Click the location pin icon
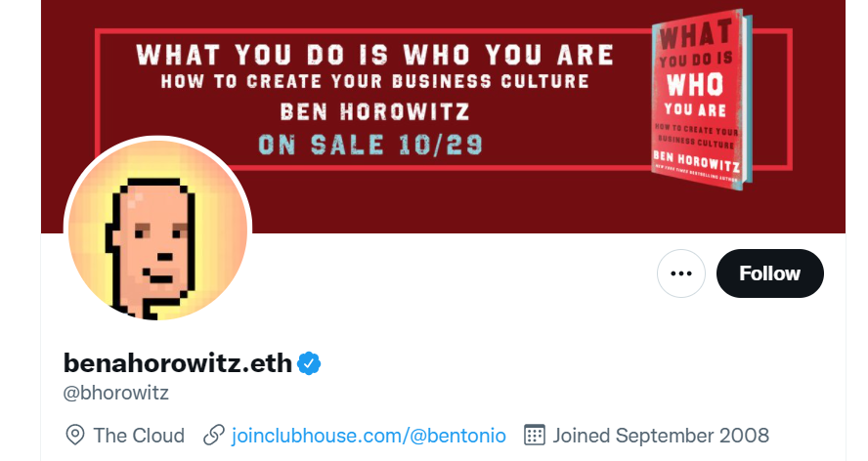 click(74, 435)
